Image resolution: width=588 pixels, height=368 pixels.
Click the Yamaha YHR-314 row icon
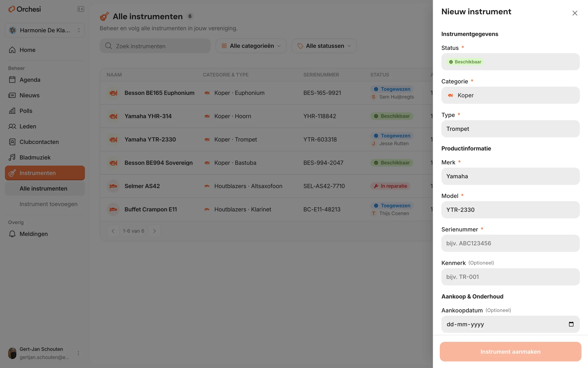113,116
